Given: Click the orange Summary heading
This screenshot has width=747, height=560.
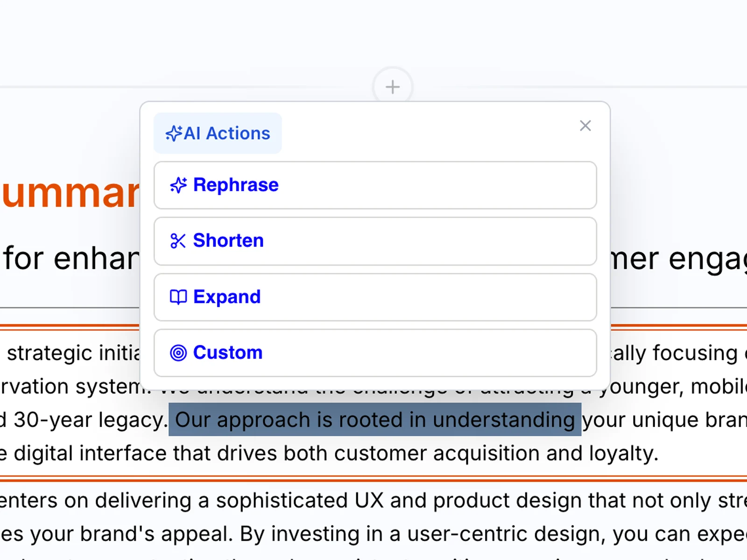Looking at the screenshot, I should 70,193.
